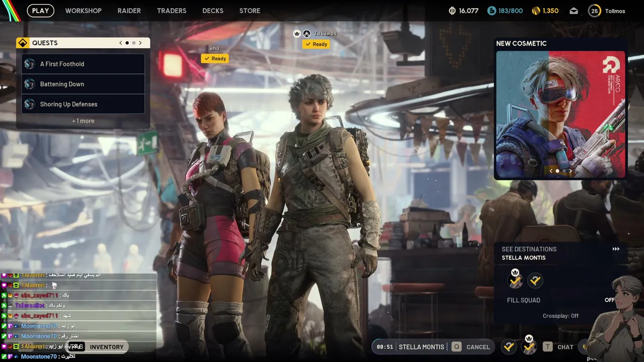
Task: Expand See Destinations arrows
Action: 616,249
